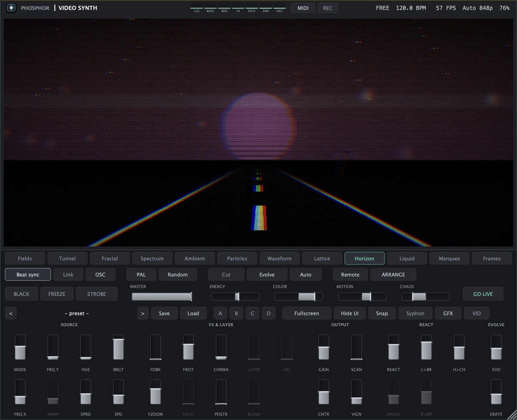Toggle Auto mode
This screenshot has width=517, height=420.
pos(306,275)
